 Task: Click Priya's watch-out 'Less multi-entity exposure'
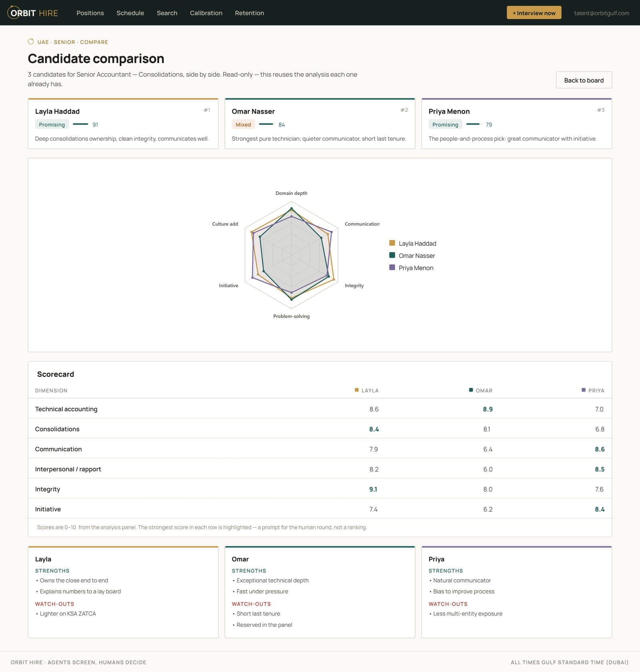[468, 613]
